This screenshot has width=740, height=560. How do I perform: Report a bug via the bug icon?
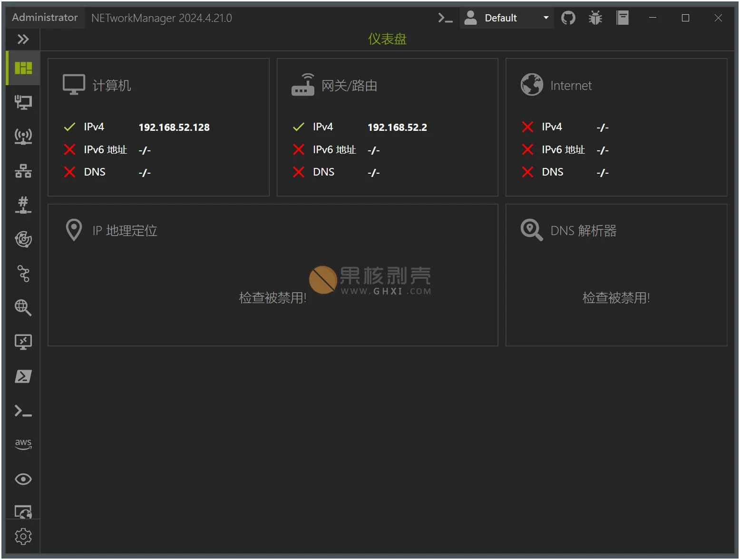[x=594, y=18]
